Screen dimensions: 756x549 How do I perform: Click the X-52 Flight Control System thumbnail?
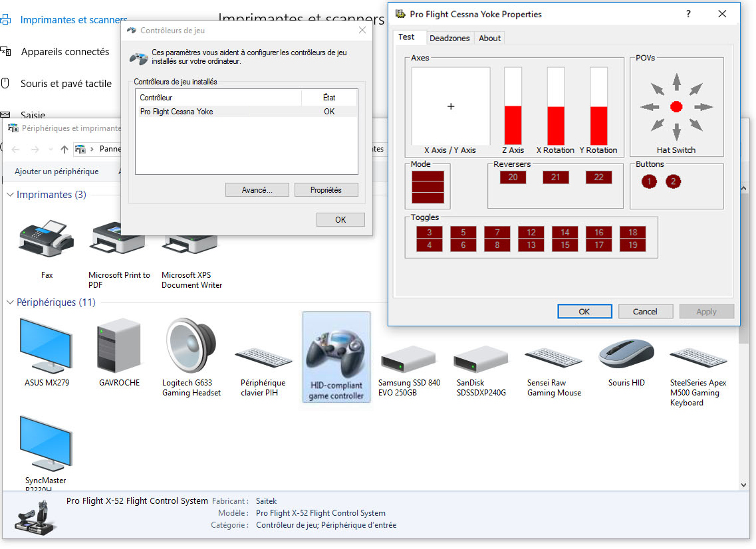(x=35, y=517)
